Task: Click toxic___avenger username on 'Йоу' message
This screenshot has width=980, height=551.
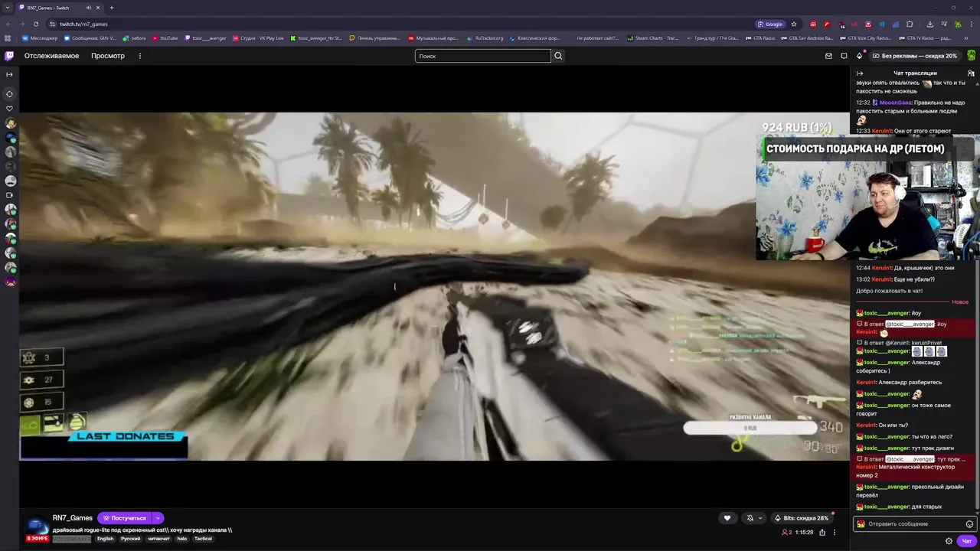Action: tap(887, 313)
